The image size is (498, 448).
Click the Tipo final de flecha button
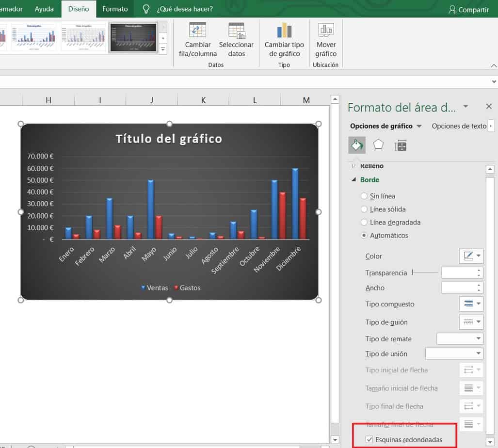471,406
